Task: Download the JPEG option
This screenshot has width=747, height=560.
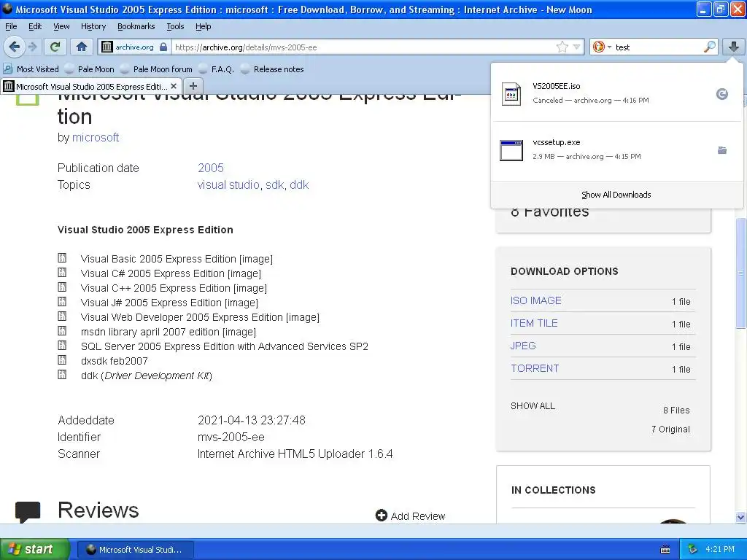Action: (523, 346)
